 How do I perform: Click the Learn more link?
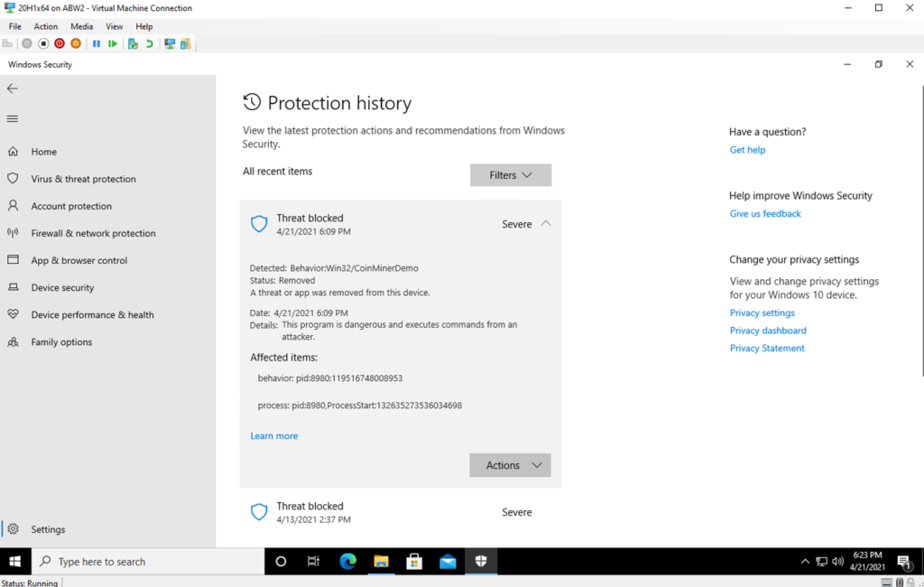[x=273, y=435]
